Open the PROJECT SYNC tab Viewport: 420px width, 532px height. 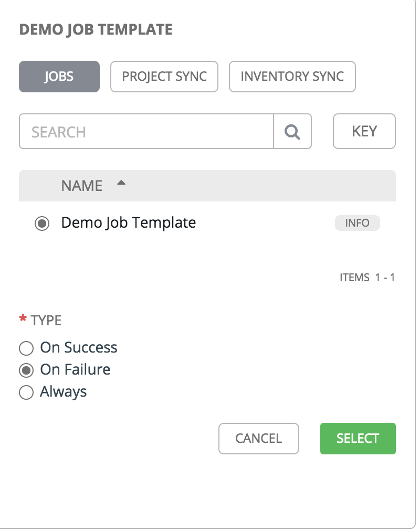[x=164, y=77]
